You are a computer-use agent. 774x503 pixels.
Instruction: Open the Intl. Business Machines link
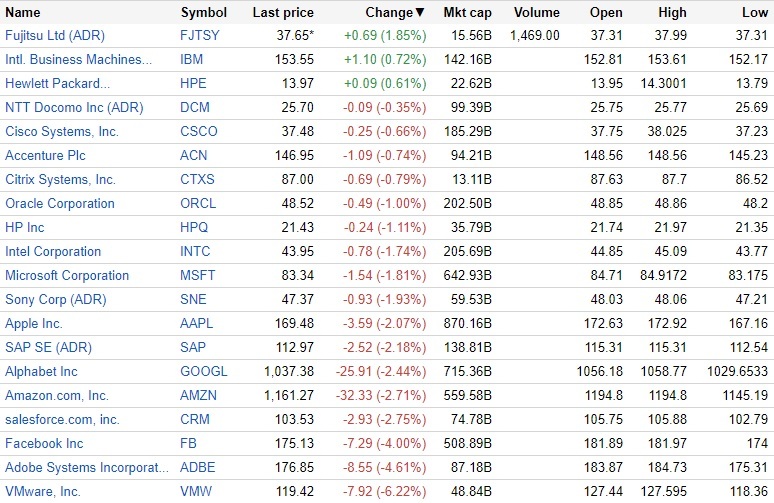78,60
